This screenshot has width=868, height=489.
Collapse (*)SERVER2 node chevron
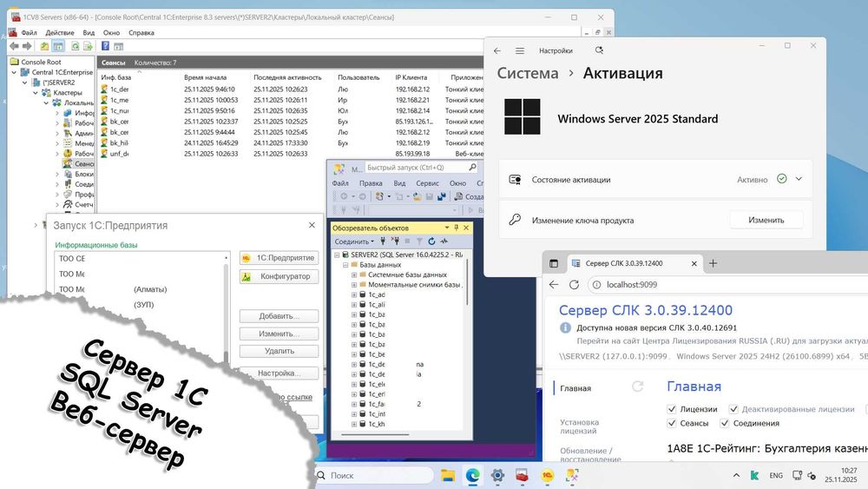pyautogui.click(x=25, y=83)
